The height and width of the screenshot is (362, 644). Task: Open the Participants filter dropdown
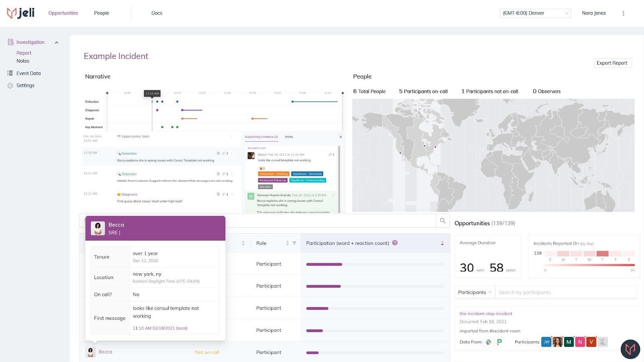[475, 292]
